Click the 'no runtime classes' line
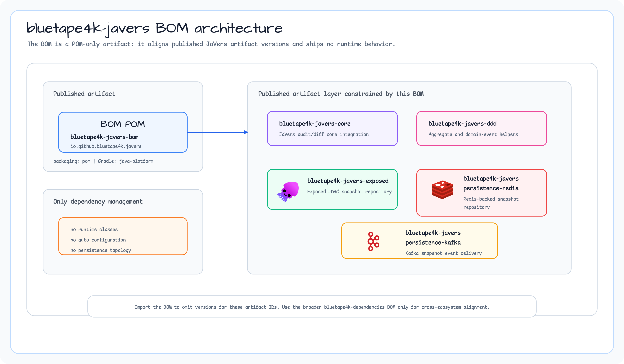Screen dimensions: 624x364 (x=94, y=230)
